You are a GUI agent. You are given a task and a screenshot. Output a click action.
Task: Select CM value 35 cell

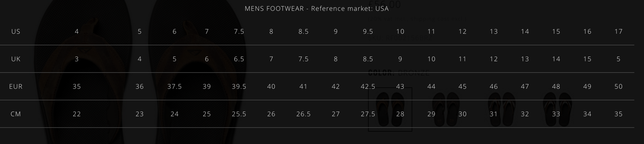tap(618, 114)
